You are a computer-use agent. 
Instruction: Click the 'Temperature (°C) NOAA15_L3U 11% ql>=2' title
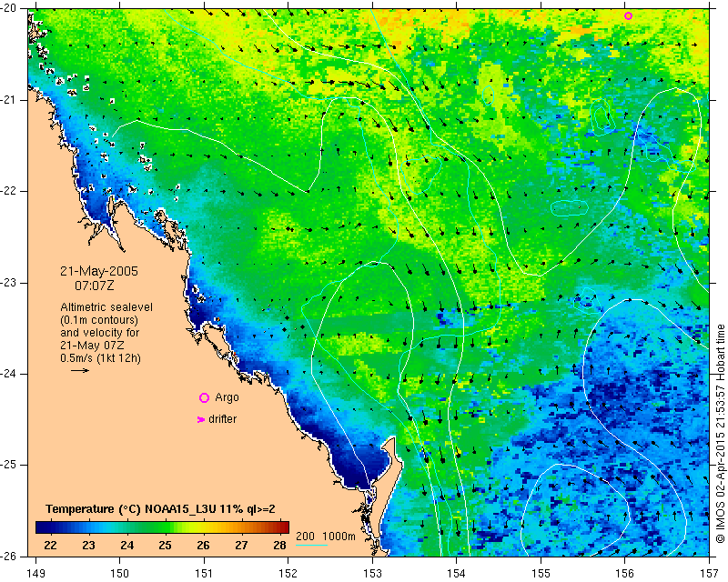[x=161, y=509]
